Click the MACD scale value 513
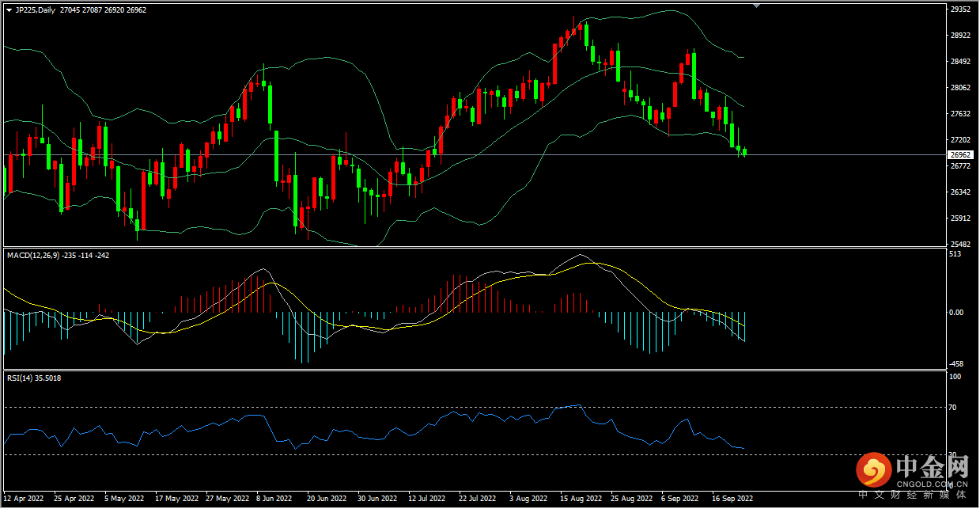Screen dimensions: 980x509 [x=955, y=254]
